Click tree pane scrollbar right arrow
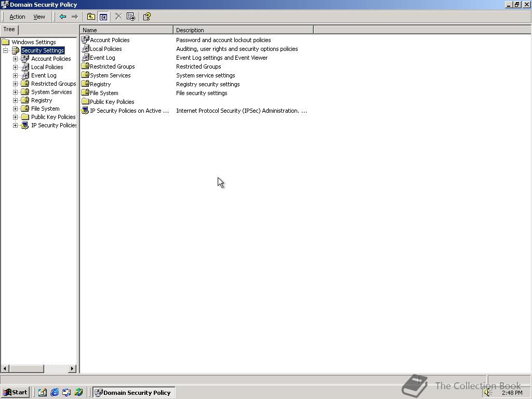Viewport: 532px width, 399px height. [x=72, y=368]
